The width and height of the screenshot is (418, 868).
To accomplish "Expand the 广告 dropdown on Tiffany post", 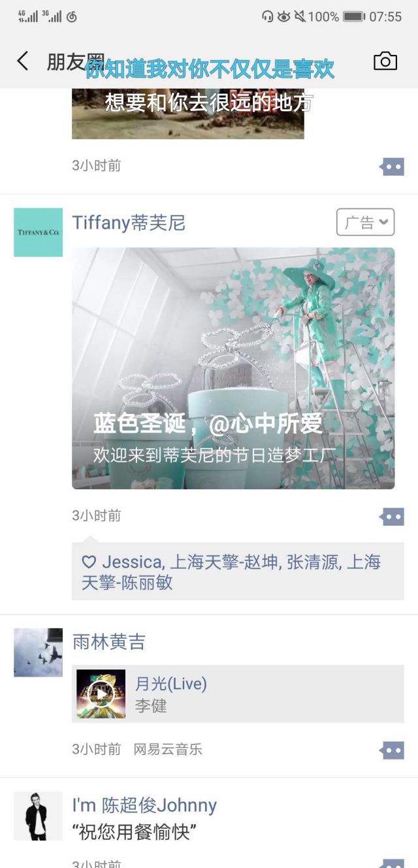I will tap(366, 222).
